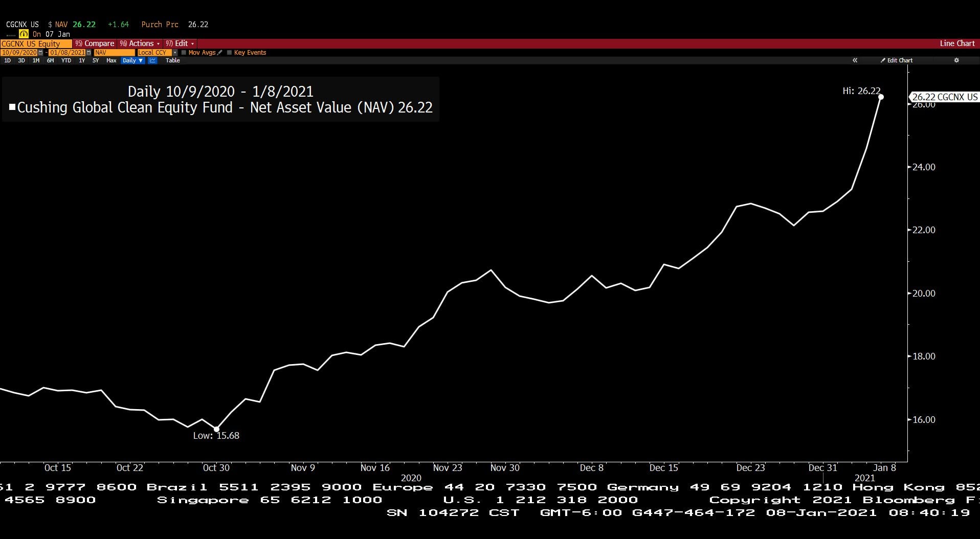The width and height of the screenshot is (980, 539).
Task: Click the 26.22 CGCNX US price tag
Action: 944,97
